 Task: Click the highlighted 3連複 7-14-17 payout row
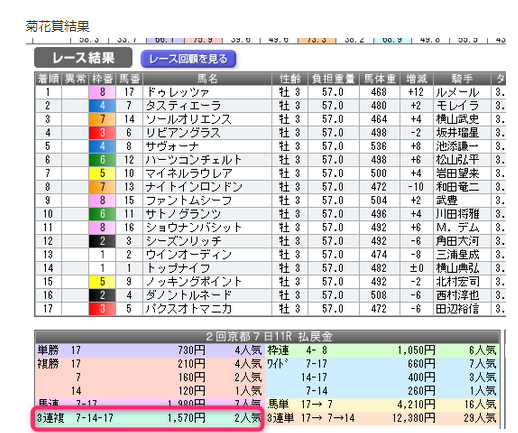pos(148,418)
